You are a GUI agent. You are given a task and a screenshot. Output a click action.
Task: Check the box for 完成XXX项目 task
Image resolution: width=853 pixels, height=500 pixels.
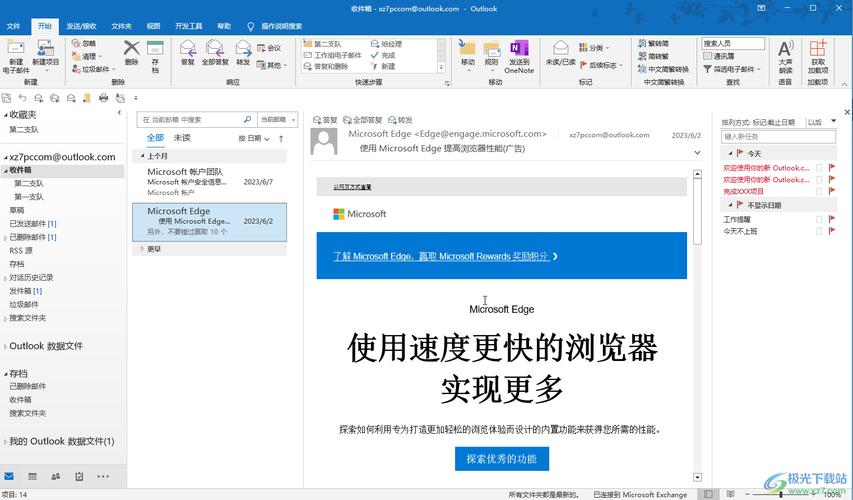819,191
